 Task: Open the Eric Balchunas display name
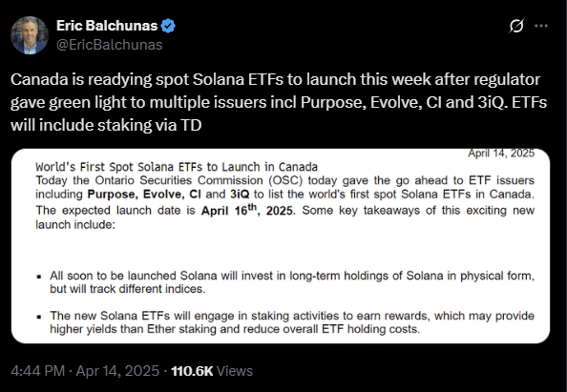pos(107,26)
